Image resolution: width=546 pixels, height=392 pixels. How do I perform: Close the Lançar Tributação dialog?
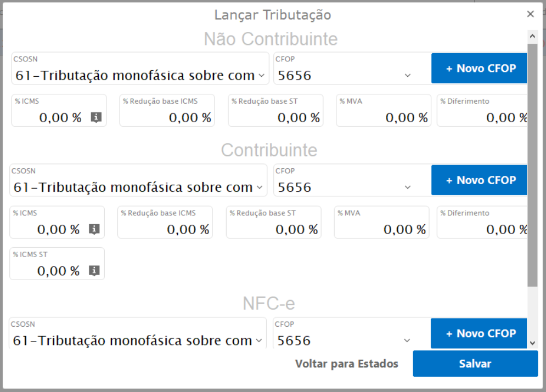[x=530, y=14]
